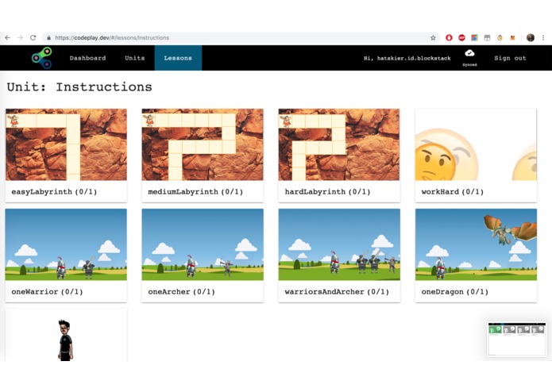Open the easyLabyrinth lesson thumbnail

point(66,144)
